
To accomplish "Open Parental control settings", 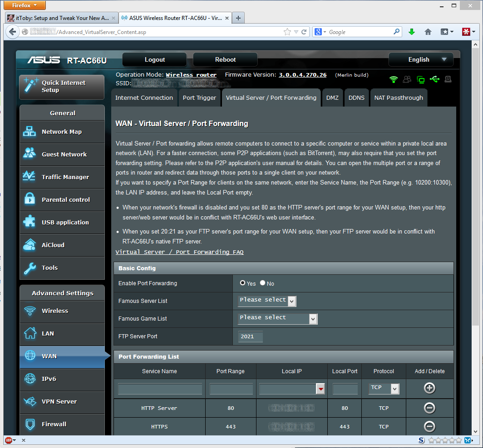I will pyautogui.click(x=62, y=200).
